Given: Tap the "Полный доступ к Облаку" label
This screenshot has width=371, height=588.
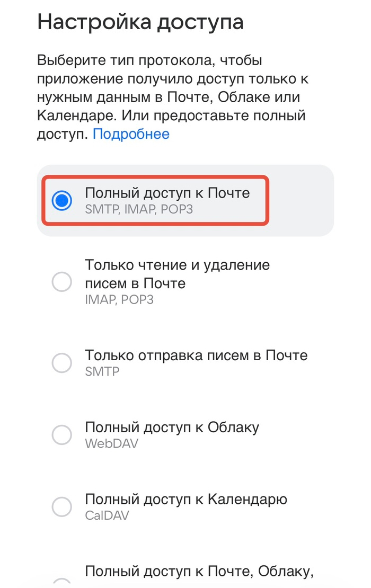Looking at the screenshot, I should click(x=172, y=427).
